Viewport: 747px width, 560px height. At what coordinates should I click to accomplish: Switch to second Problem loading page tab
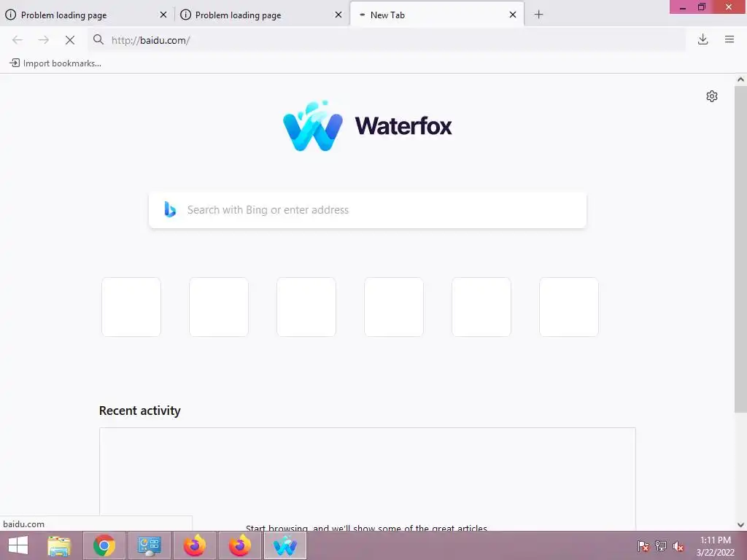pos(262,15)
